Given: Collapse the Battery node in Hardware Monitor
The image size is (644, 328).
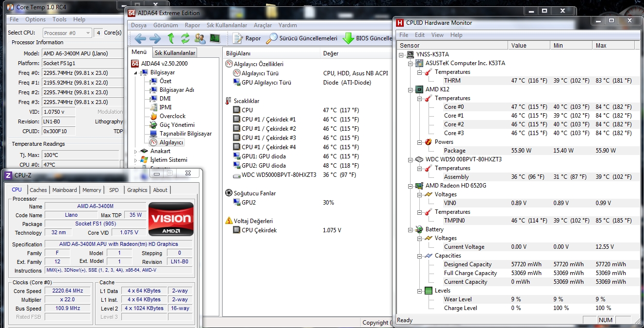Looking at the screenshot, I should click(x=410, y=229).
